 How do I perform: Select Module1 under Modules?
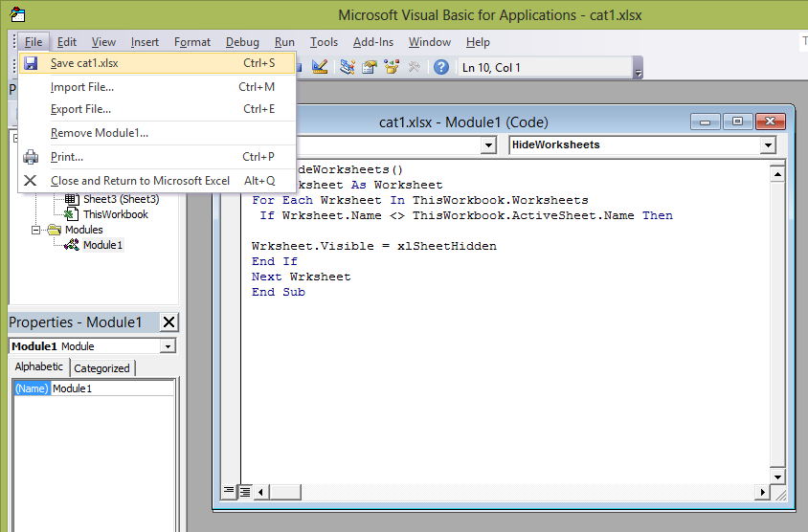102,245
